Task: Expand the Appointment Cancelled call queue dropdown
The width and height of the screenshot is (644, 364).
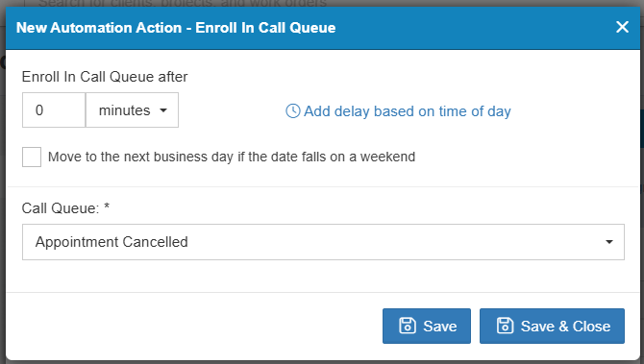Action: [323, 242]
